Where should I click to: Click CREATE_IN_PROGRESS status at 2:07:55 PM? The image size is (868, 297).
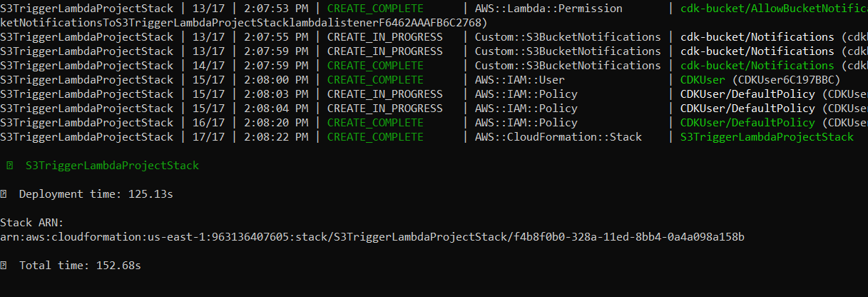pos(384,37)
